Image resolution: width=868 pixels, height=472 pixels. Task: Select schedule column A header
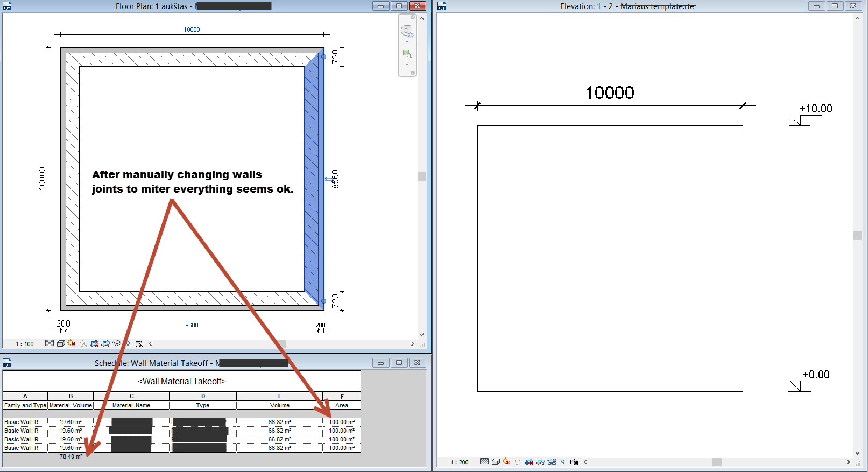coord(25,396)
